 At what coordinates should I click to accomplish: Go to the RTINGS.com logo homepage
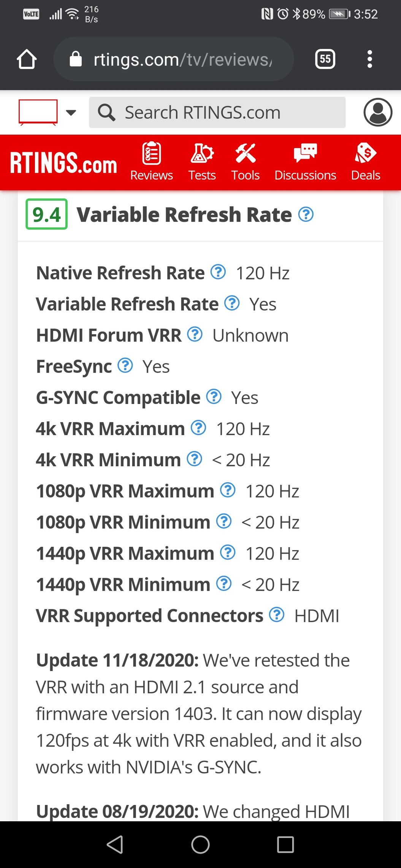(x=63, y=163)
